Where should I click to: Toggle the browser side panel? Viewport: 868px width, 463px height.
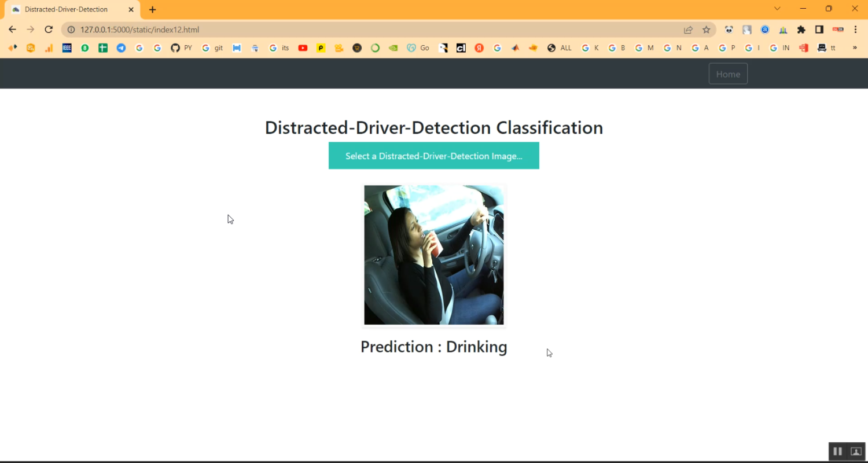[x=819, y=30]
